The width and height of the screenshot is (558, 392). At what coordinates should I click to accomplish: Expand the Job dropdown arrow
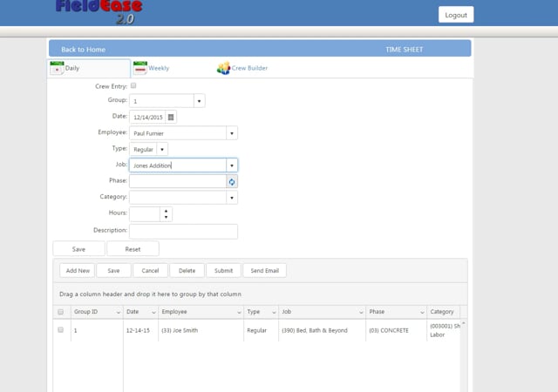232,166
